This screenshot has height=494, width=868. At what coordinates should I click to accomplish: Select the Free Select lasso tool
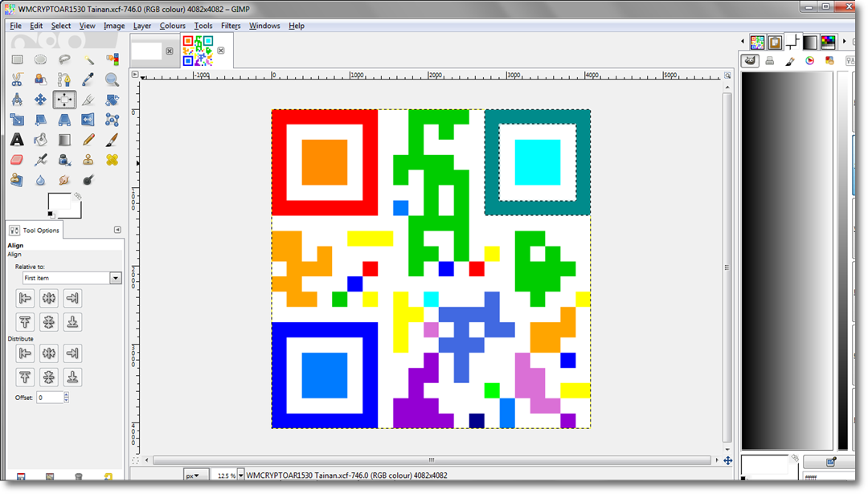64,59
